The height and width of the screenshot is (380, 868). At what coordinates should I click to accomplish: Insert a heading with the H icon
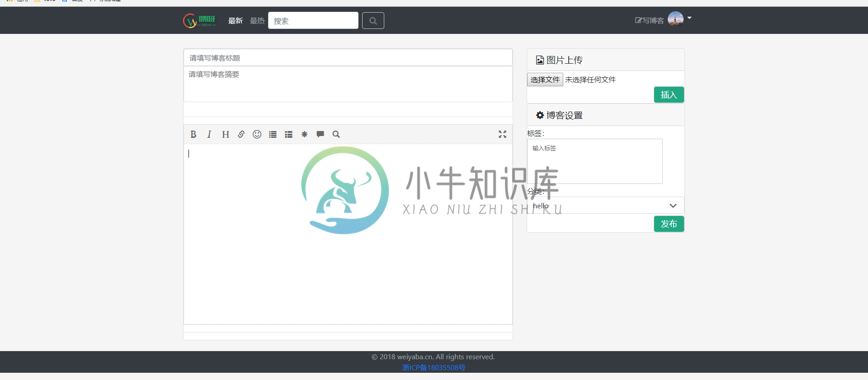click(225, 134)
